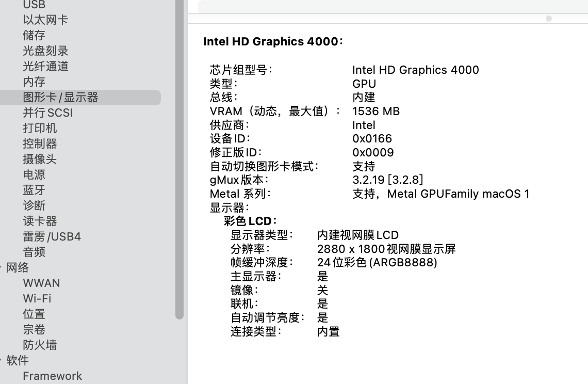Select 宗卷 in the sidebar
The width and height of the screenshot is (588, 384).
click(34, 330)
